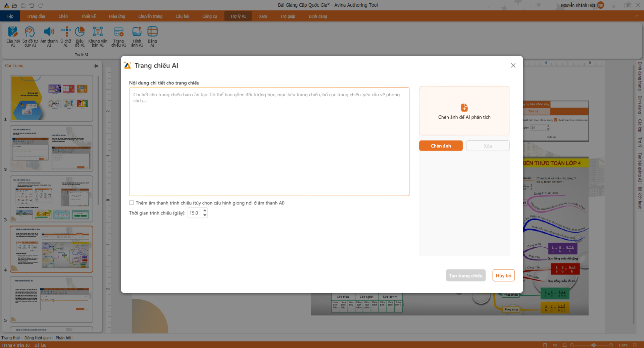Open the Bộ kích hoạt side panel

[640, 198]
